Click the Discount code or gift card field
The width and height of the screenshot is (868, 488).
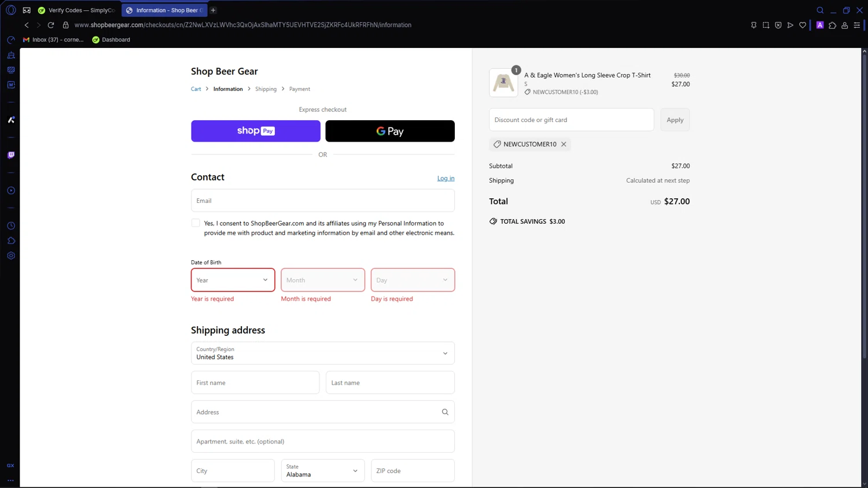[572, 120]
